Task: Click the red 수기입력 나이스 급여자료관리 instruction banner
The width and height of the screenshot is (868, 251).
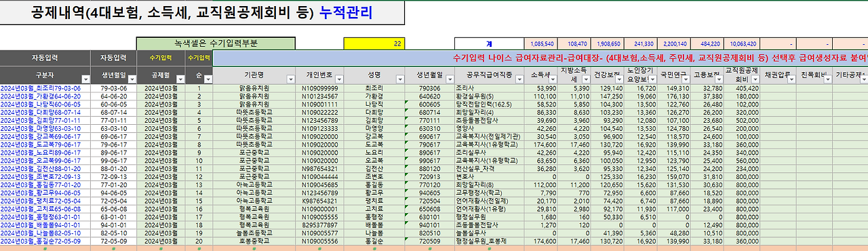Action: (x=540, y=58)
